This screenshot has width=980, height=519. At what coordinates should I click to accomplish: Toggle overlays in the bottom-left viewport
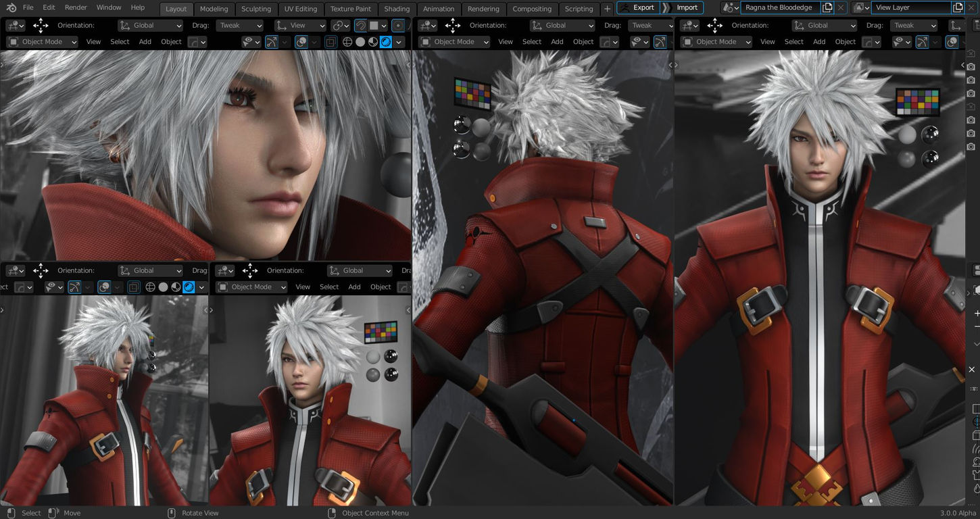click(x=104, y=287)
